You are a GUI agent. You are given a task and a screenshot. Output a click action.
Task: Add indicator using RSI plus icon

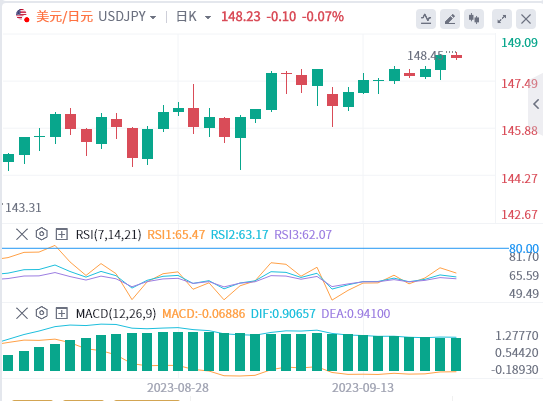click(x=62, y=234)
